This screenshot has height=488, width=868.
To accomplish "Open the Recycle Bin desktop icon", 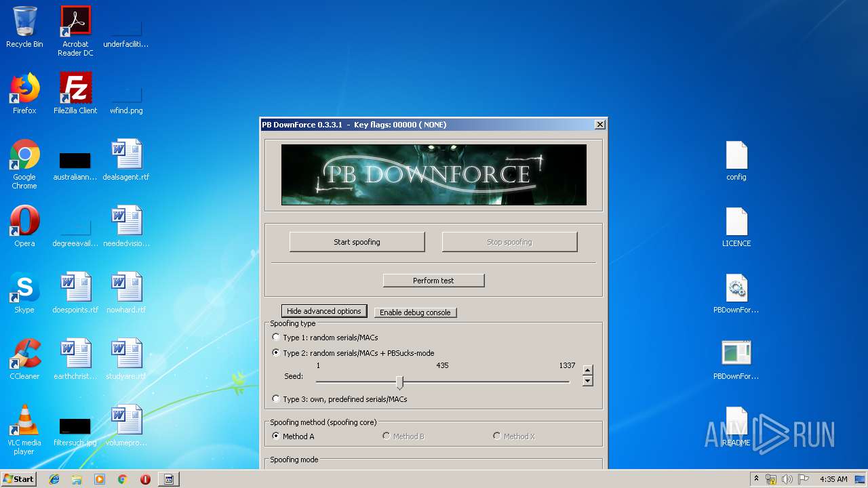I will coord(24,27).
